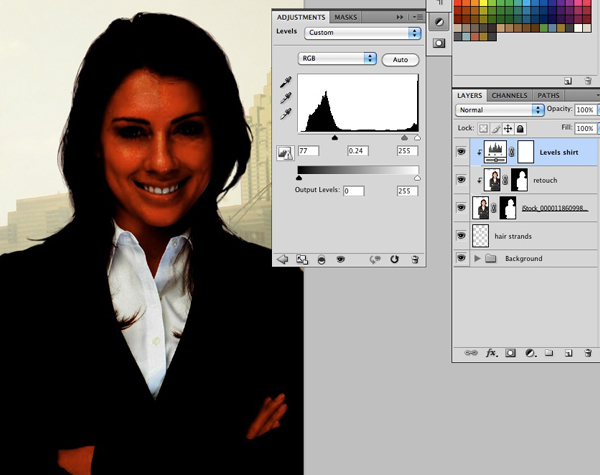
Task: Toggle visibility of hair strands layer
Action: point(461,236)
